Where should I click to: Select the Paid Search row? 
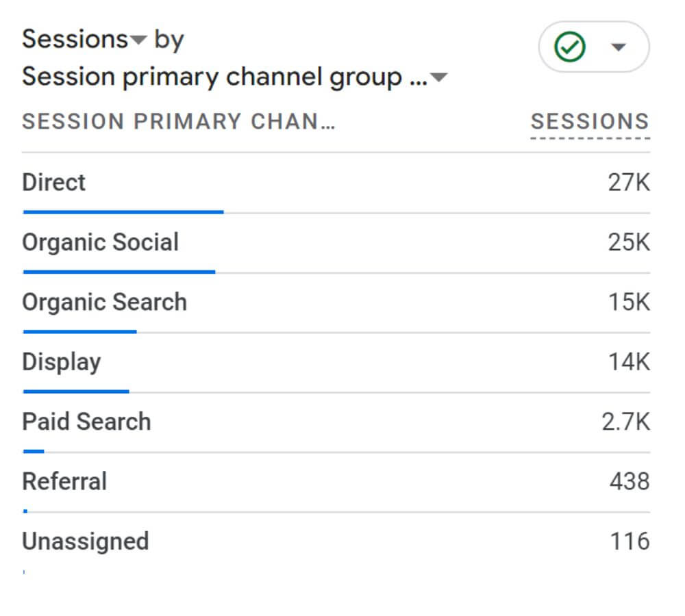point(336,422)
